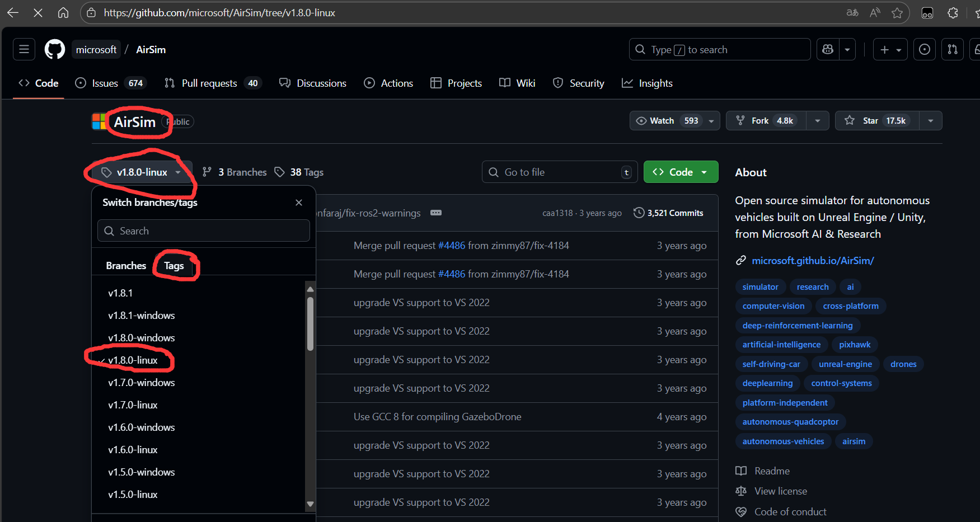Go back with the browser back arrow
Image resolution: width=980 pixels, height=522 pixels.
12,12
